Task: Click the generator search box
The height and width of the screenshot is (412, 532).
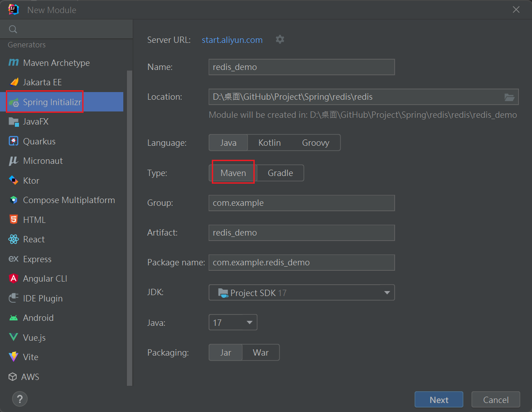Action: 66,29
